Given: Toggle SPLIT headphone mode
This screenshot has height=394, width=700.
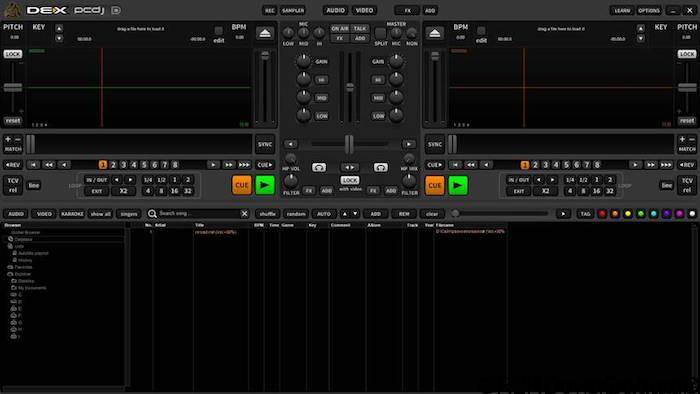Looking at the screenshot, I should click(x=380, y=34).
